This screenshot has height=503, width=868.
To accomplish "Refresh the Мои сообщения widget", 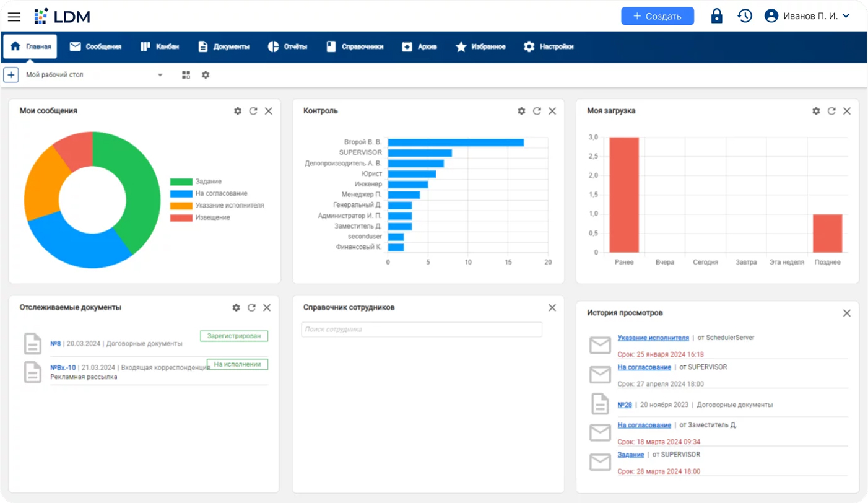I will (253, 111).
